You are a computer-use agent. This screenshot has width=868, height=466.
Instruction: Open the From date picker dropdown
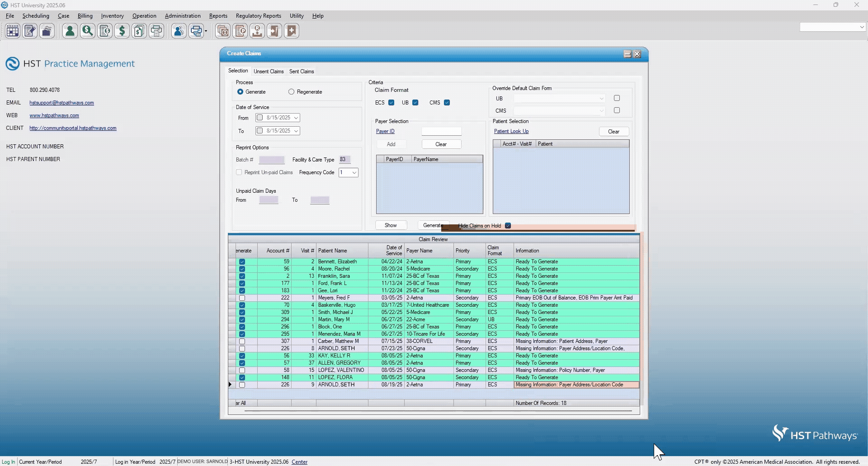pos(296,118)
